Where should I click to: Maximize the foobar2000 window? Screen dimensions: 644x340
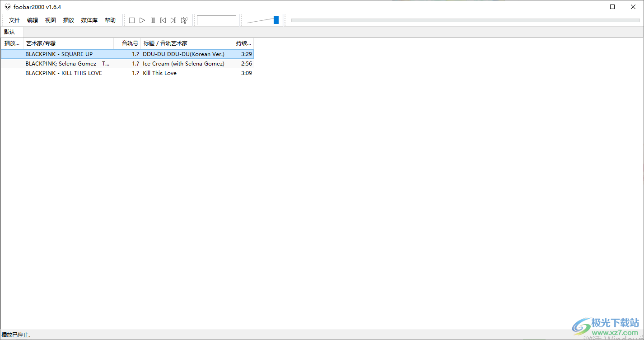point(612,7)
